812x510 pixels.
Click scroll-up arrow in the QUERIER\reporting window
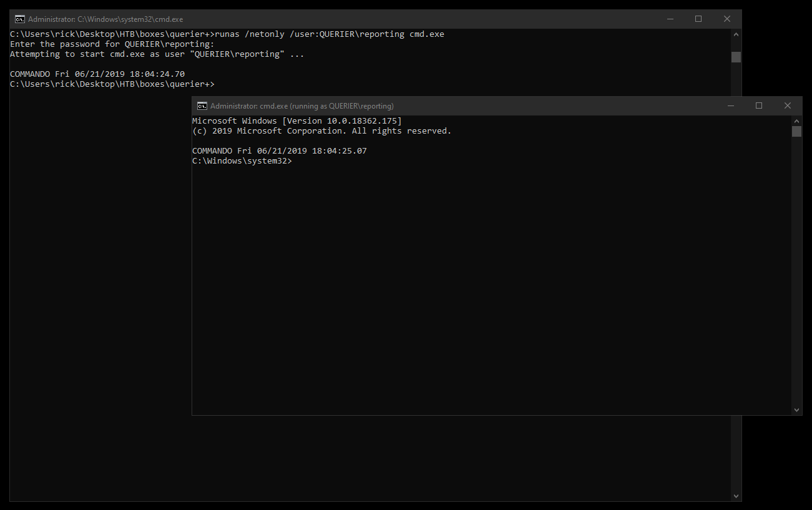point(796,120)
